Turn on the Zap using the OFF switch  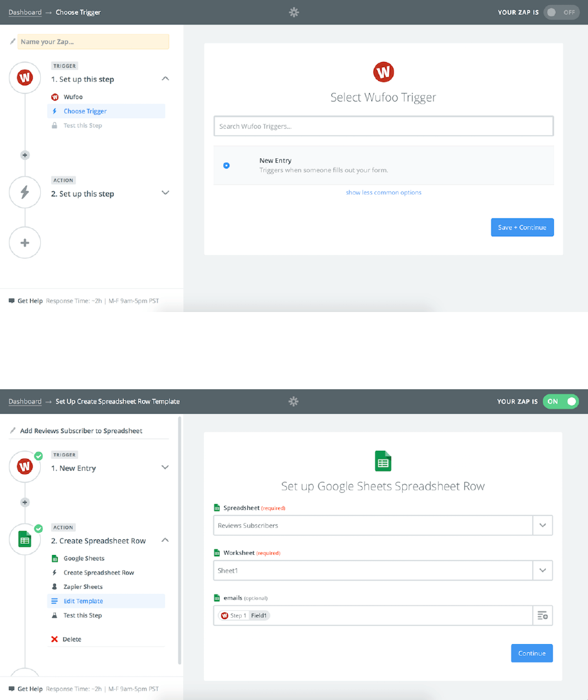[x=561, y=12]
